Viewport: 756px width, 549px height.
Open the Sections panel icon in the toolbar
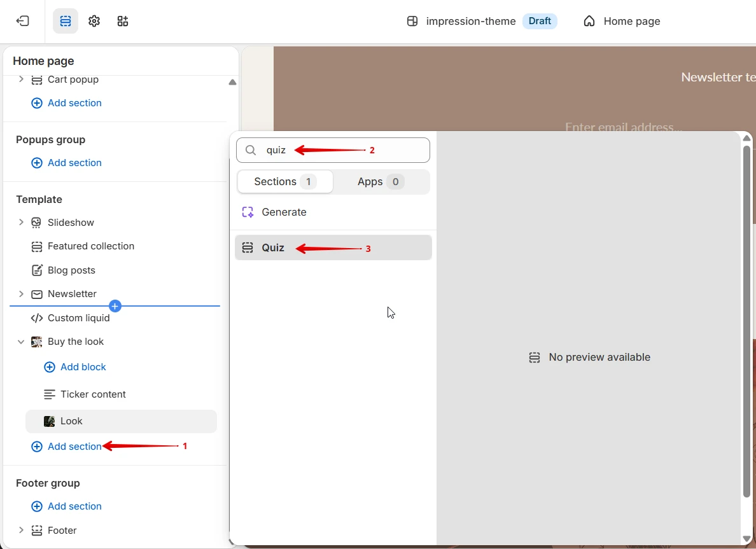(x=66, y=21)
